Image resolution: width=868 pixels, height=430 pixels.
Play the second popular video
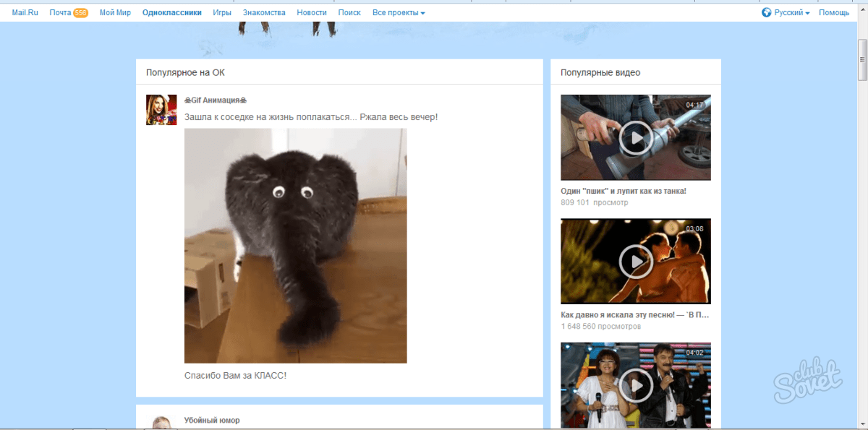tap(635, 261)
